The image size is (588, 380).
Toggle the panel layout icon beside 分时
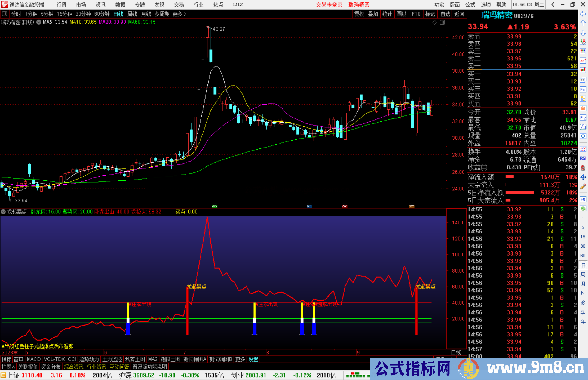[x=5, y=14]
